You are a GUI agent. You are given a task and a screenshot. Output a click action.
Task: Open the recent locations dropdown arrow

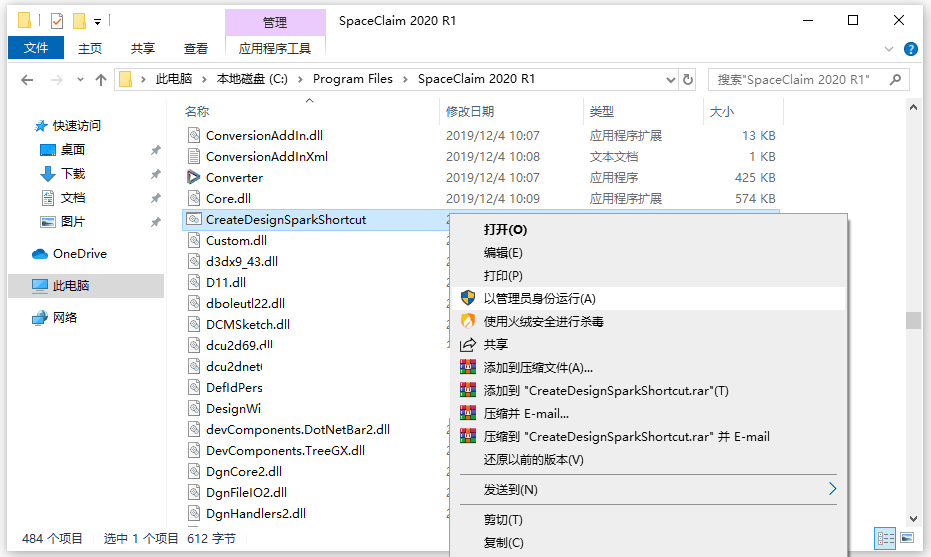(x=80, y=80)
